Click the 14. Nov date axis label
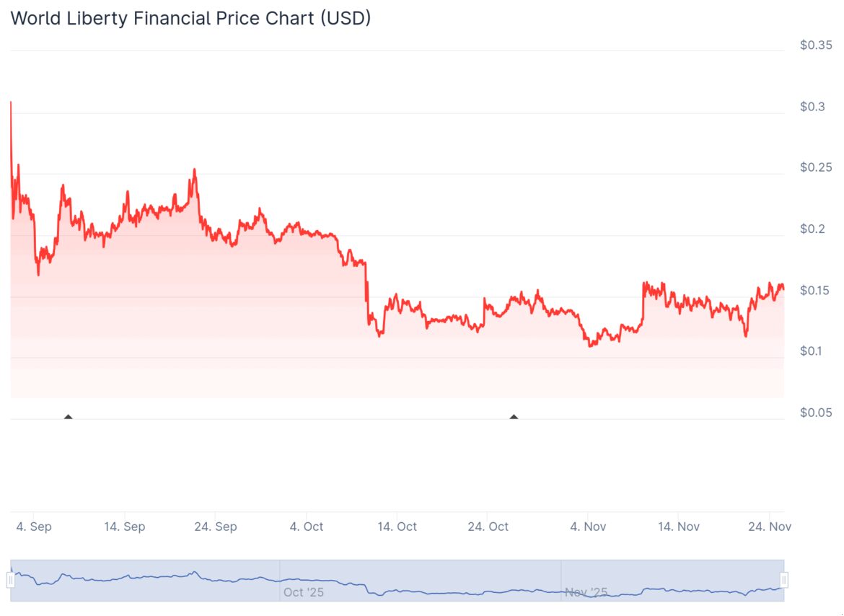 pos(679,527)
